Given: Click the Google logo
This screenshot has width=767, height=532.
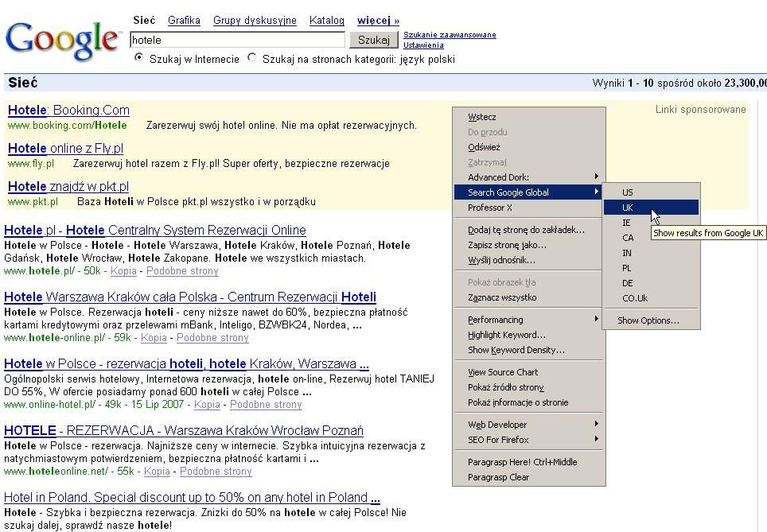Looking at the screenshot, I should pyautogui.click(x=62, y=41).
